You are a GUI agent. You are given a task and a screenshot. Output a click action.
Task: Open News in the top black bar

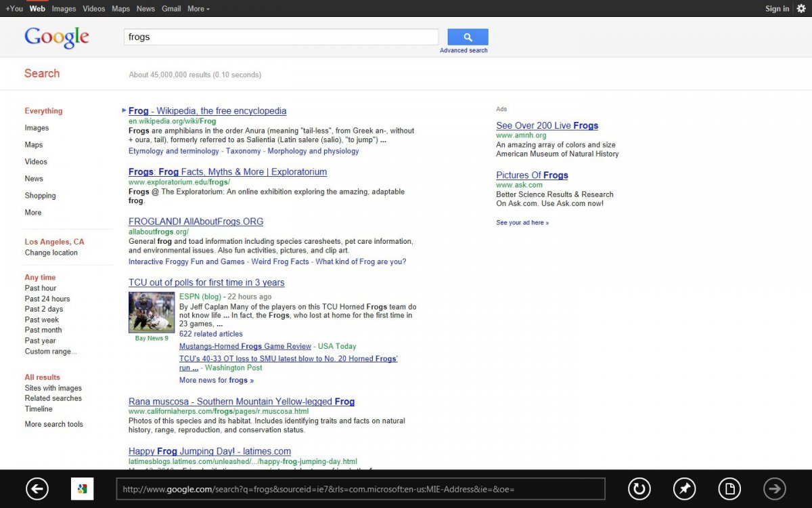tap(145, 9)
